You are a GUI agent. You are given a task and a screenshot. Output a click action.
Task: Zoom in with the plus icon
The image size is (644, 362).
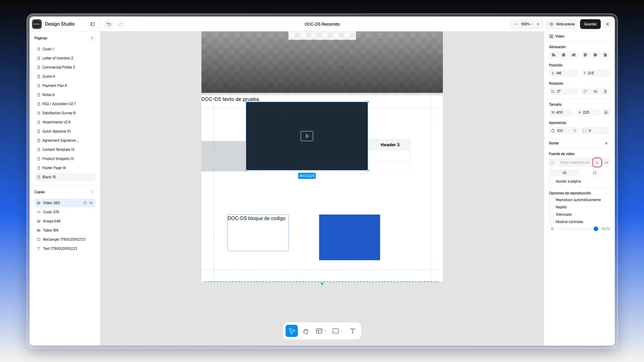[538, 24]
